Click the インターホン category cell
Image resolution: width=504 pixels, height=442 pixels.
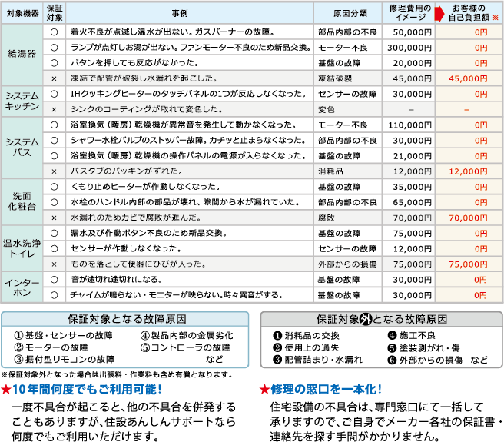pyautogui.click(x=22, y=287)
